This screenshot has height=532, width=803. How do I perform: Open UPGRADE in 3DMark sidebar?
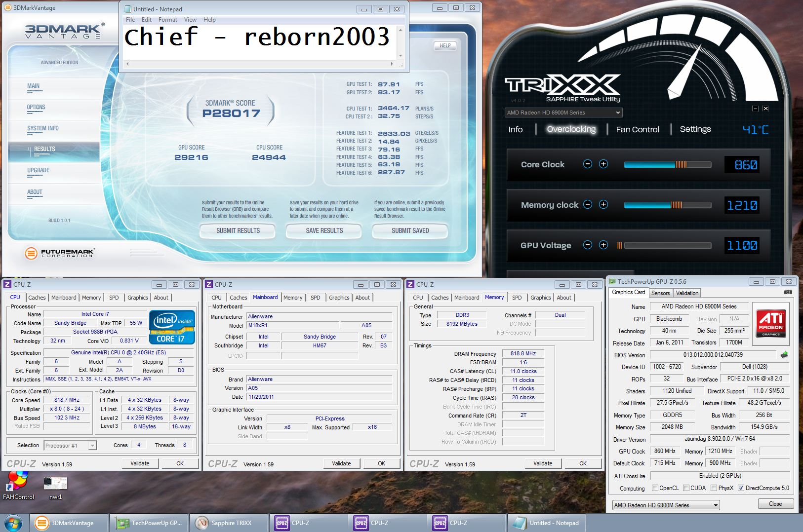[39, 170]
